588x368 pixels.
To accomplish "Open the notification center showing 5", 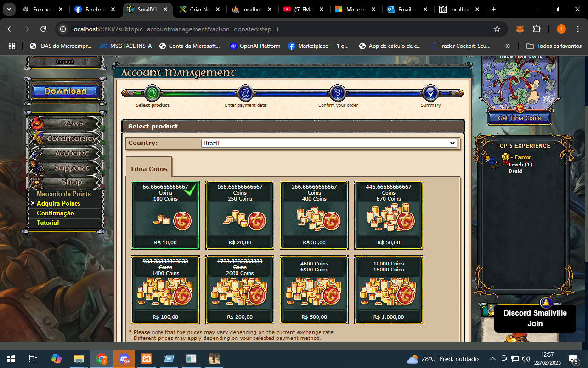I will pos(574,359).
